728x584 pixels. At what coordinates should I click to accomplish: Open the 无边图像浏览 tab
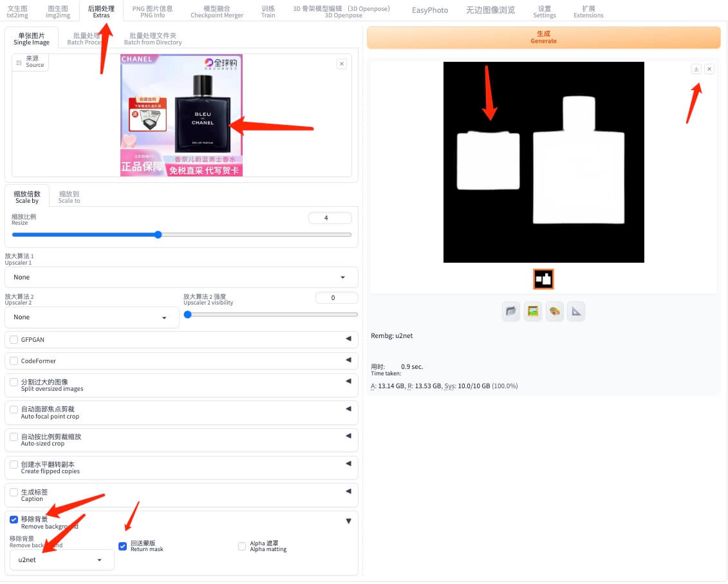(490, 10)
